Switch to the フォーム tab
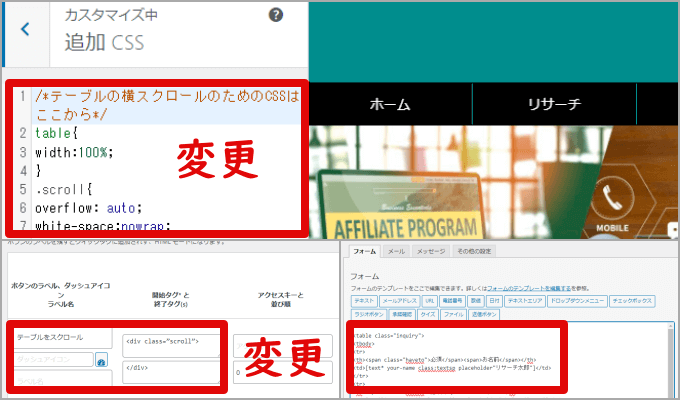Image resolution: width=680 pixels, height=400 pixels. click(x=365, y=251)
